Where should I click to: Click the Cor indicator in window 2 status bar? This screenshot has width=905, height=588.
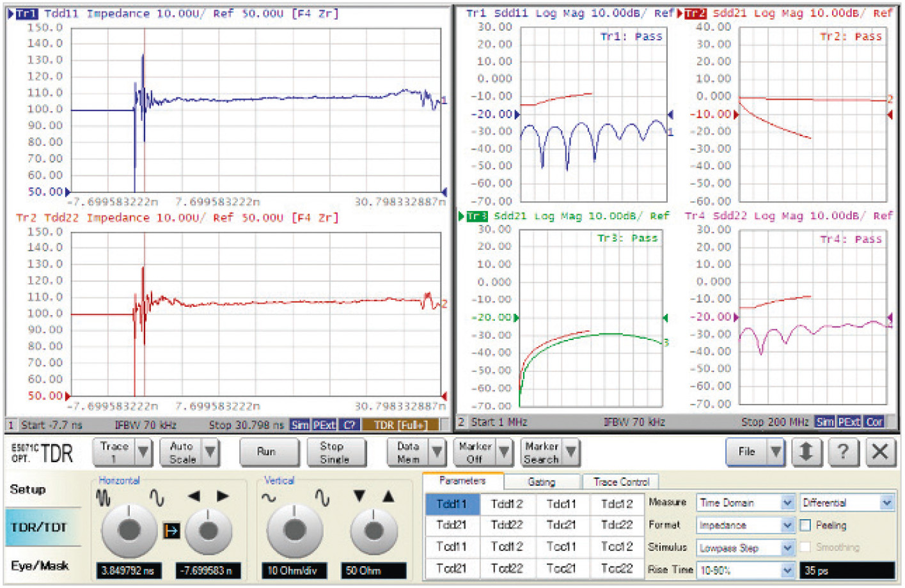(875, 422)
